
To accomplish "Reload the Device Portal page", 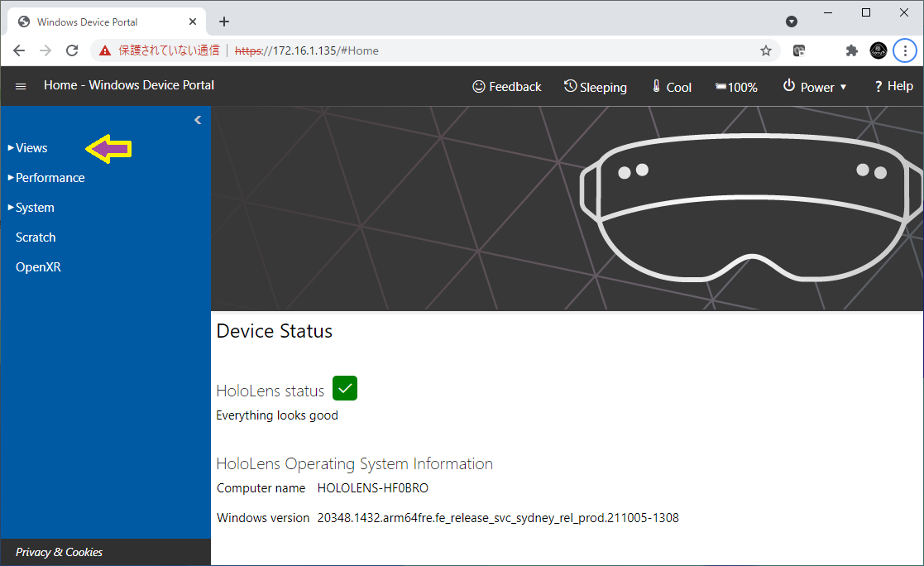I will (72, 50).
